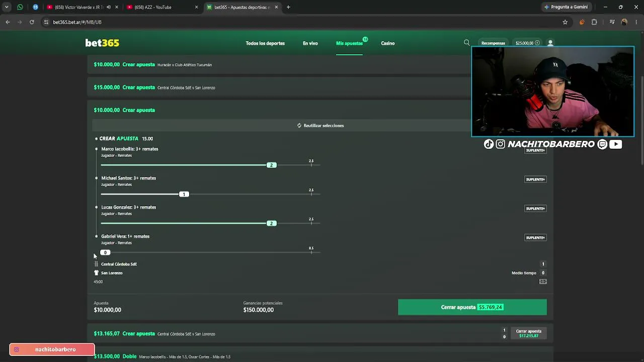
Task: Click Cerrar apuesta $17.215,87 button
Action: (528, 333)
